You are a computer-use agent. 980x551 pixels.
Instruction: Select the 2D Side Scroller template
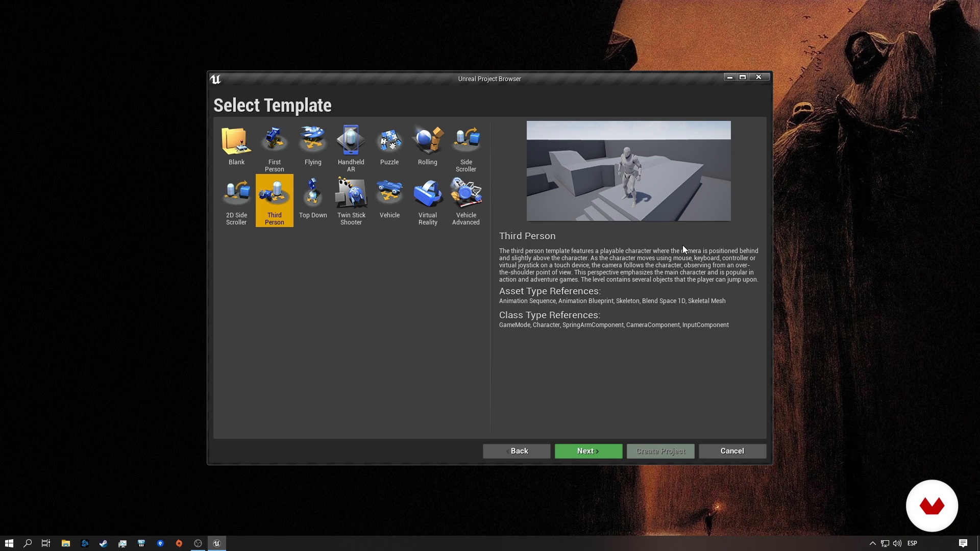click(x=236, y=194)
